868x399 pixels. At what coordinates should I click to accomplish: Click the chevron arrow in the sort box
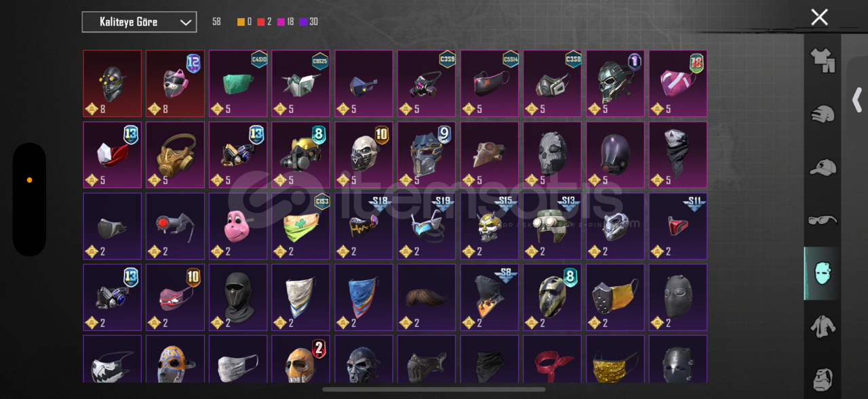[185, 22]
